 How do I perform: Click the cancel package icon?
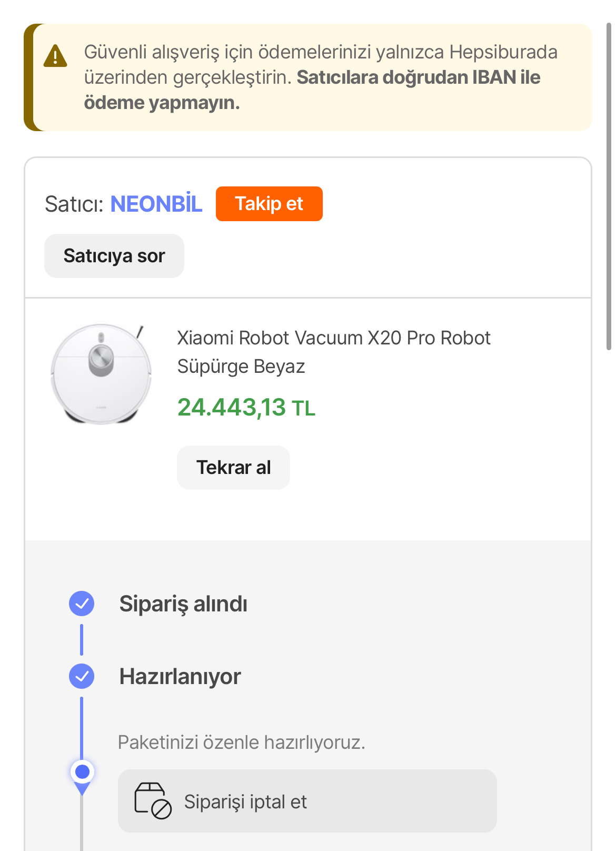click(153, 801)
